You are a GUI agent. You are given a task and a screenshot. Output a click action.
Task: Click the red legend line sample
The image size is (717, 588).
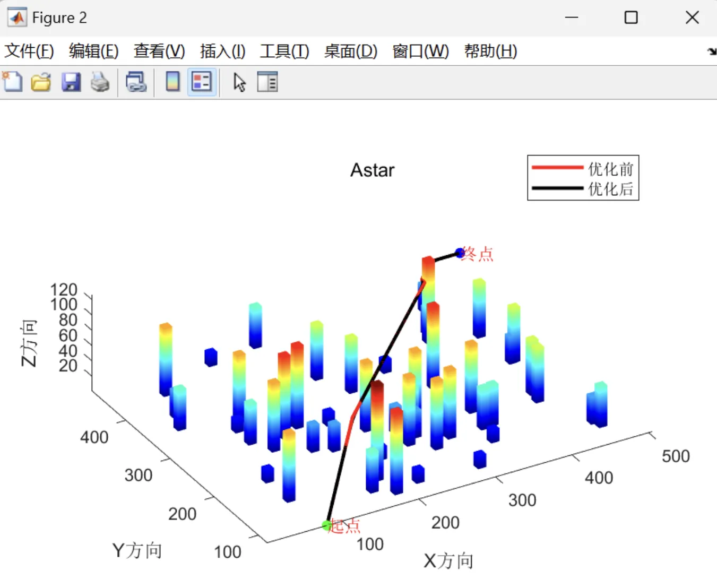coord(557,168)
